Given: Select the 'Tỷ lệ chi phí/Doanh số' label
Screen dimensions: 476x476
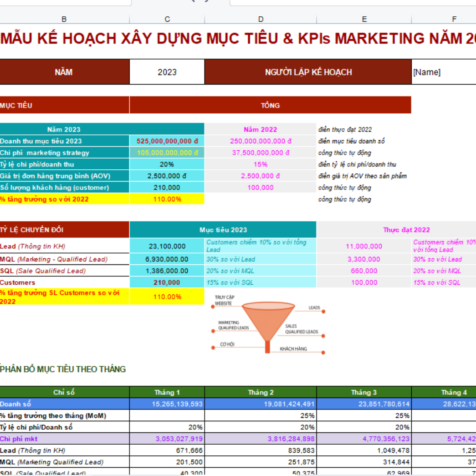Looking at the screenshot, I should 64,427.
